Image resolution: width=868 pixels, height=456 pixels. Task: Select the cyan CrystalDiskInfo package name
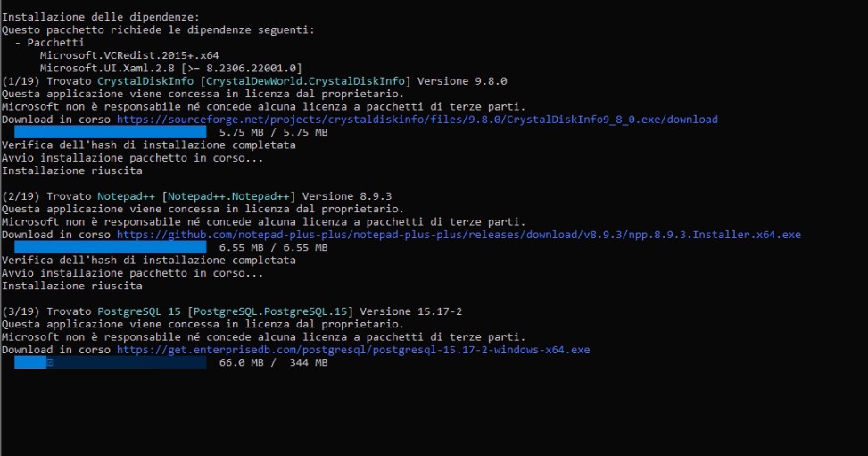pos(148,81)
